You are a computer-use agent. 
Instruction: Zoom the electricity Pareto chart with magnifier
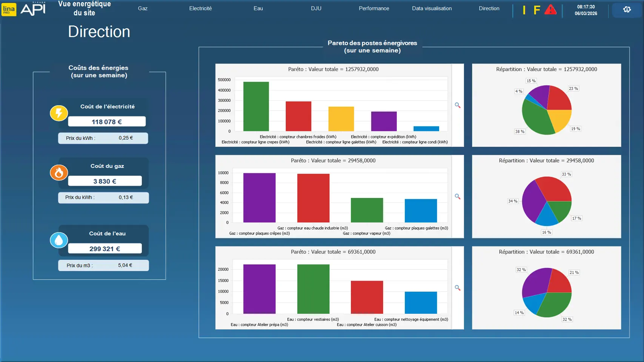tap(457, 106)
